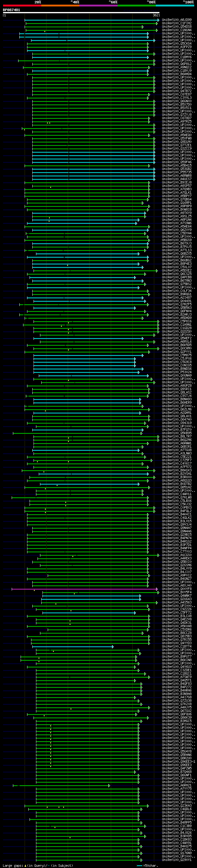
Task: Open hit UniRef100_C1N1N4
Action: pos(177,30)
